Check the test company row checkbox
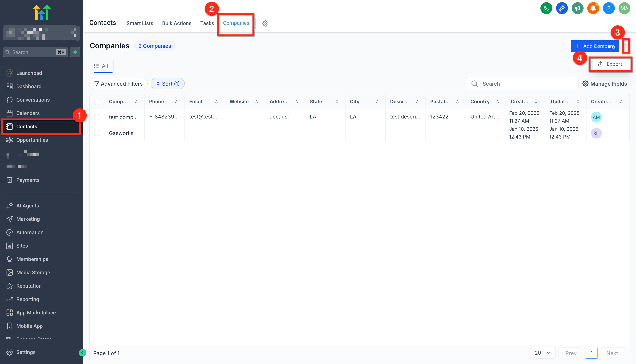 click(x=97, y=117)
